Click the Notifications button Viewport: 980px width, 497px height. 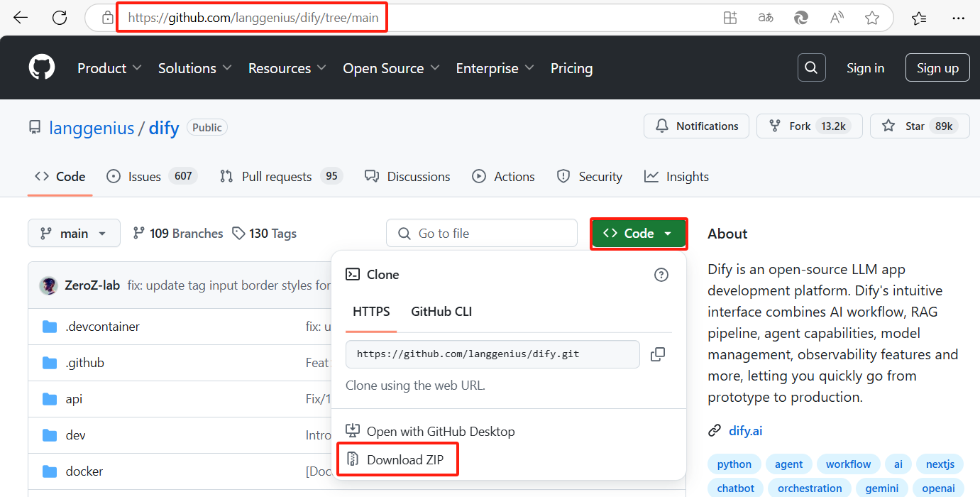[696, 126]
